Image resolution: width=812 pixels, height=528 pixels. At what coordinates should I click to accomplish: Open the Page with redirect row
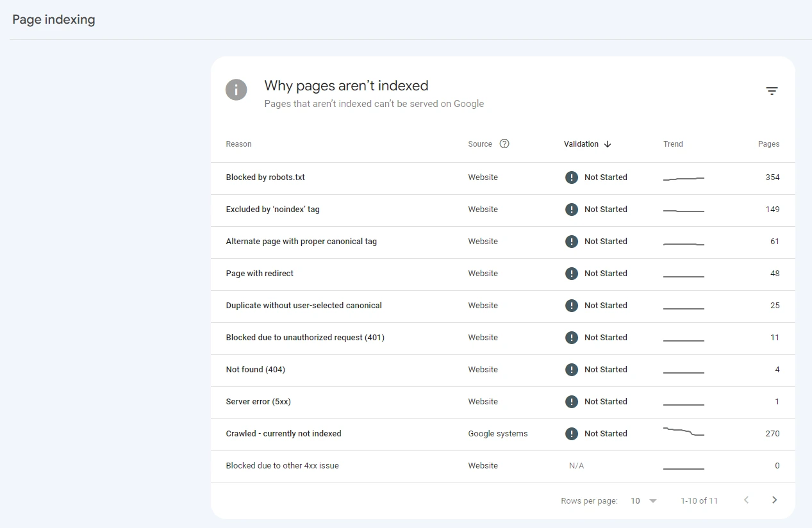coord(260,274)
